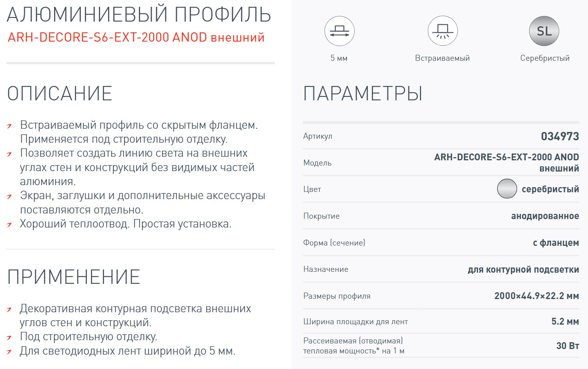Click the 5 mm width icon
Image resolution: width=588 pixels, height=369 pixels.
click(339, 31)
